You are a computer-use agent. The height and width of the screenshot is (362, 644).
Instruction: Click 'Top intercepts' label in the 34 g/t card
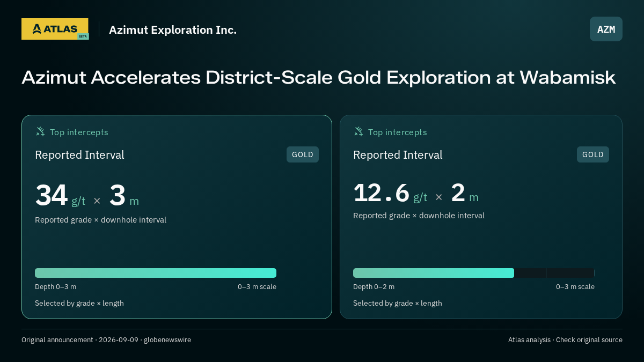point(79,132)
